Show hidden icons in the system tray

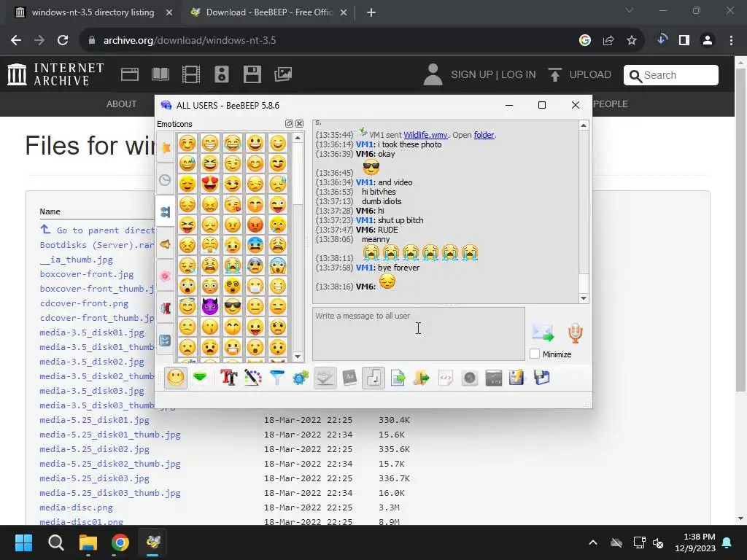click(592, 542)
